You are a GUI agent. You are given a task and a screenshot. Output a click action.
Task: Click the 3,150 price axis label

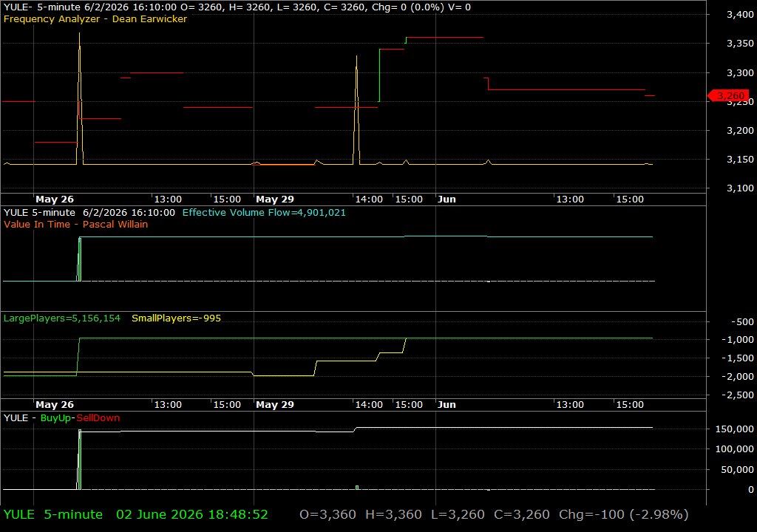click(740, 160)
